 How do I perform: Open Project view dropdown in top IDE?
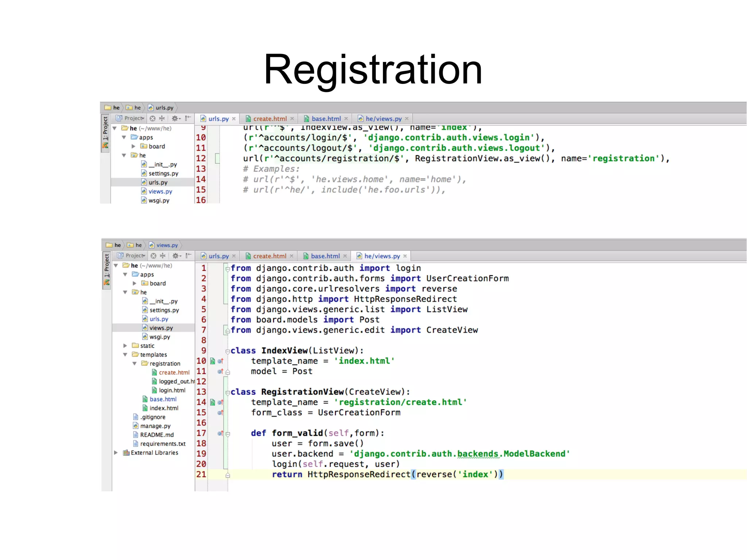[x=131, y=118]
